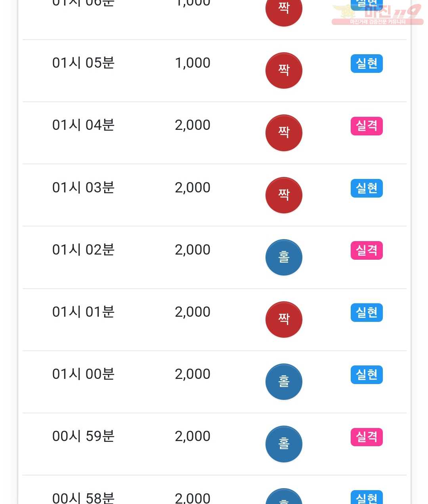The image size is (428, 504).
Task: Click the watermark logo at top right
Action: coord(377,15)
